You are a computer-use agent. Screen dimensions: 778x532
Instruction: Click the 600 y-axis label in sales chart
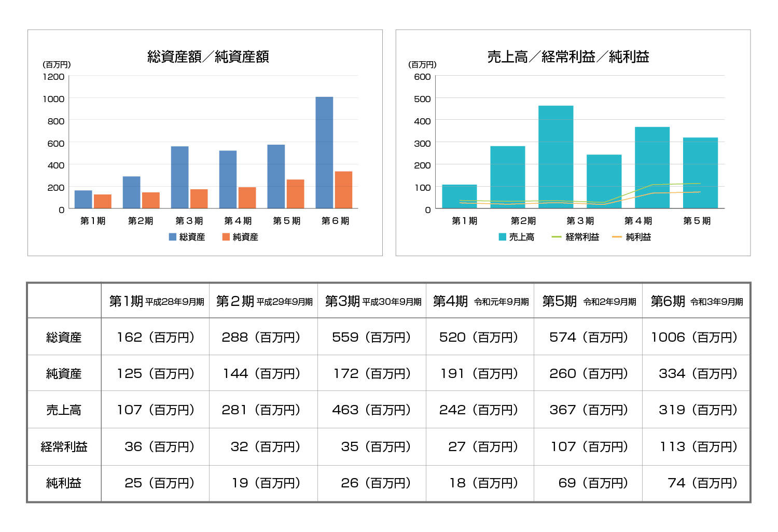[422, 77]
